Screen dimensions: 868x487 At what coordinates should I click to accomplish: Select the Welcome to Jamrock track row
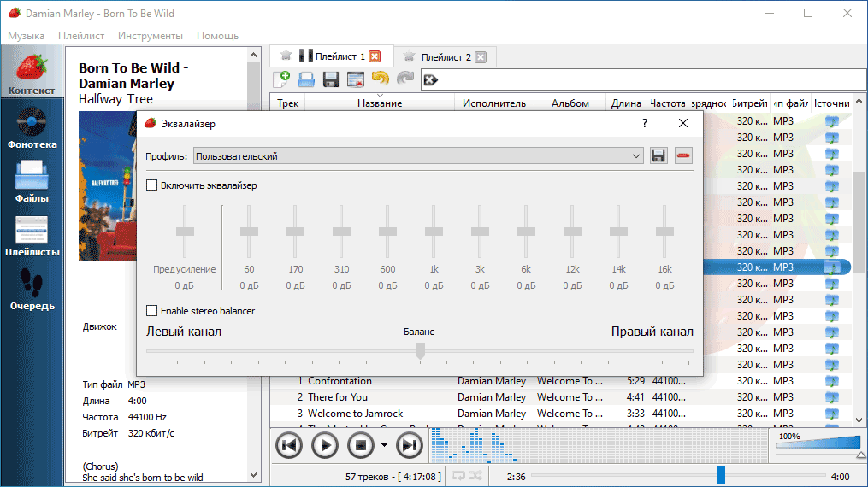coord(560,414)
